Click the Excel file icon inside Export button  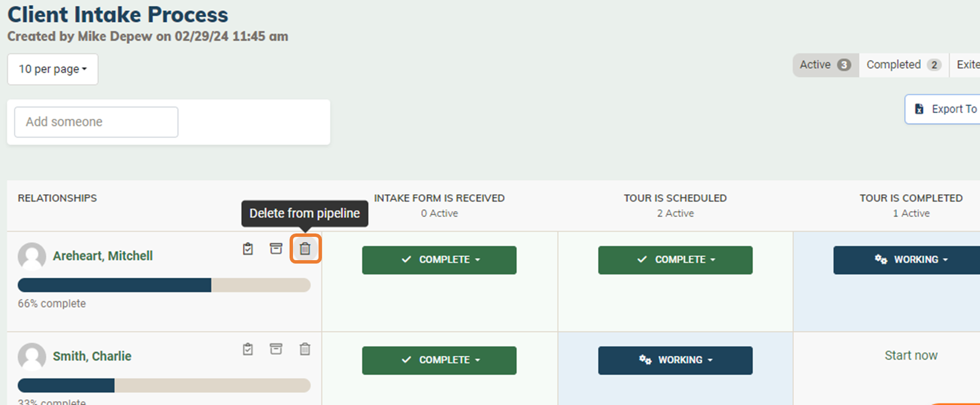[x=919, y=108]
